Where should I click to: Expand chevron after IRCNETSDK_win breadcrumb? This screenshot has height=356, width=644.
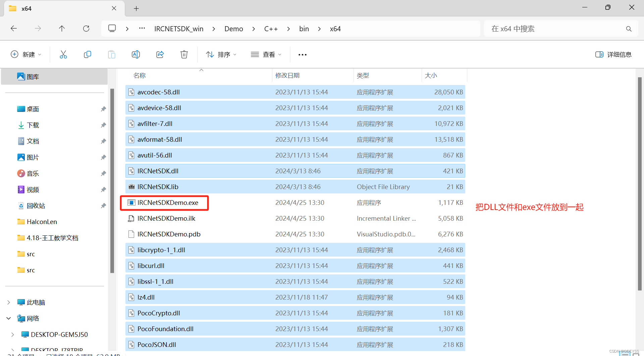point(214,29)
